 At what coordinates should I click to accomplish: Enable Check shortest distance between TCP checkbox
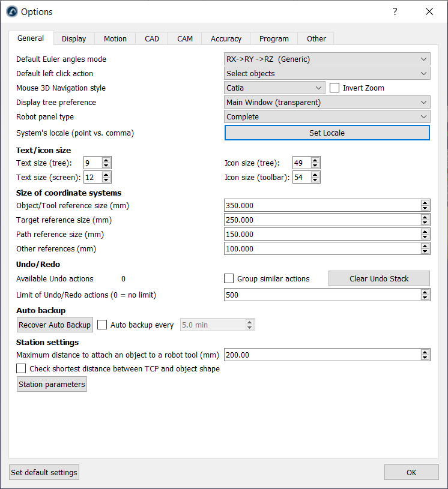point(22,368)
